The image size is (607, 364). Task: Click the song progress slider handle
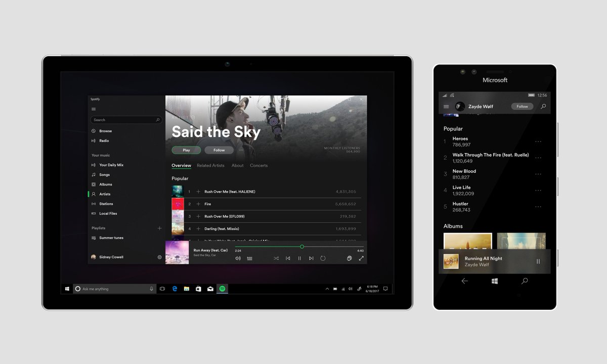[x=302, y=247]
